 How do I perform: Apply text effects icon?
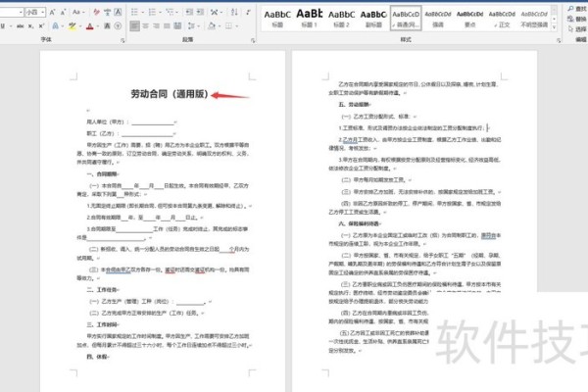click(x=56, y=26)
